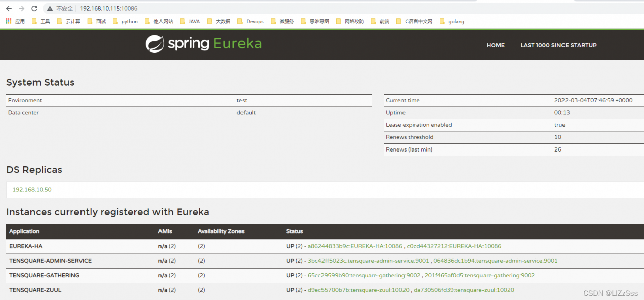Click the Current time value 2022-03-04T07:46:59
The image size is (644, 300).
[x=594, y=100]
